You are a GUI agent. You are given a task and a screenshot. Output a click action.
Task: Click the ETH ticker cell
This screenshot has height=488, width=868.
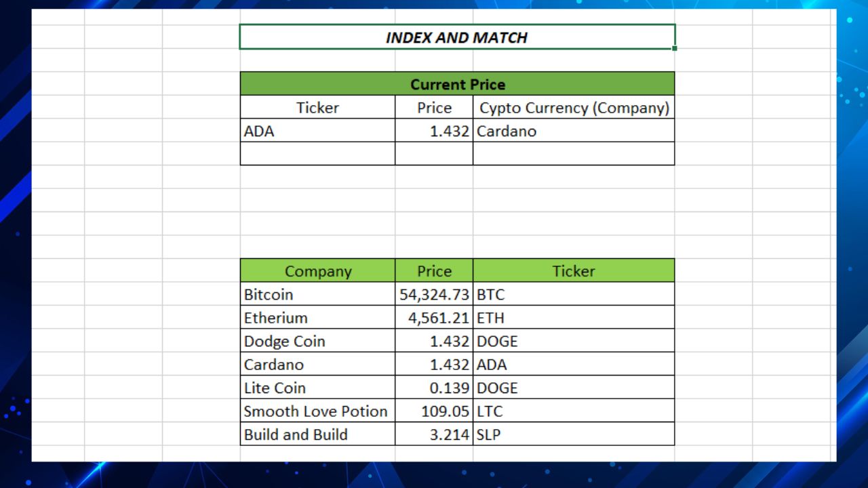pos(574,317)
